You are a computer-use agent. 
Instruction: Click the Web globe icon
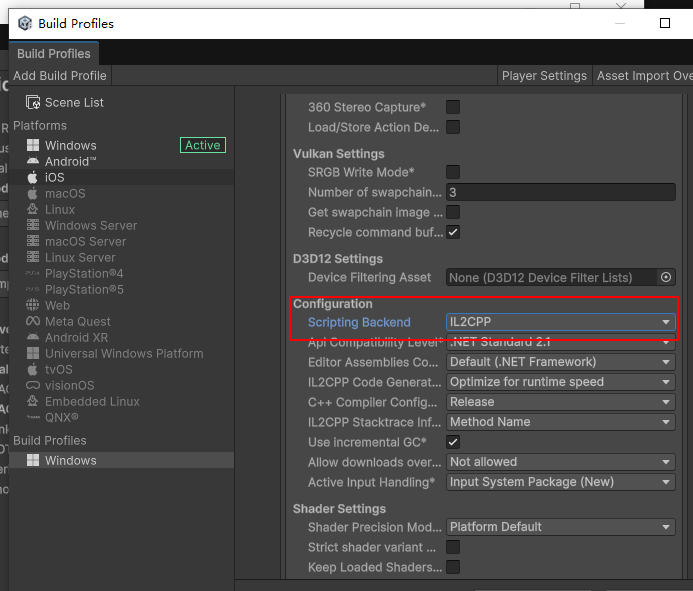[33, 305]
